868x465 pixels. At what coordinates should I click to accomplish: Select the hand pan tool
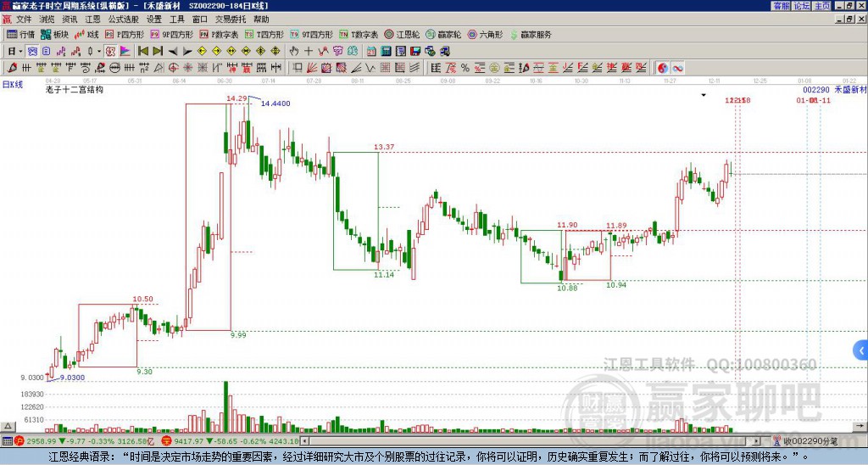click(x=294, y=52)
